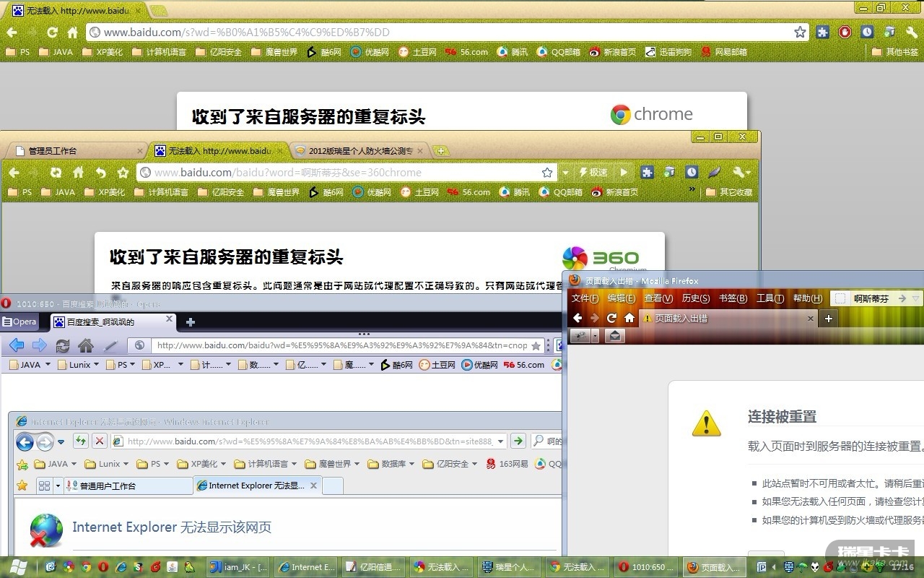Add new tab in Opera
Screen dimensions: 924x578
(x=191, y=322)
